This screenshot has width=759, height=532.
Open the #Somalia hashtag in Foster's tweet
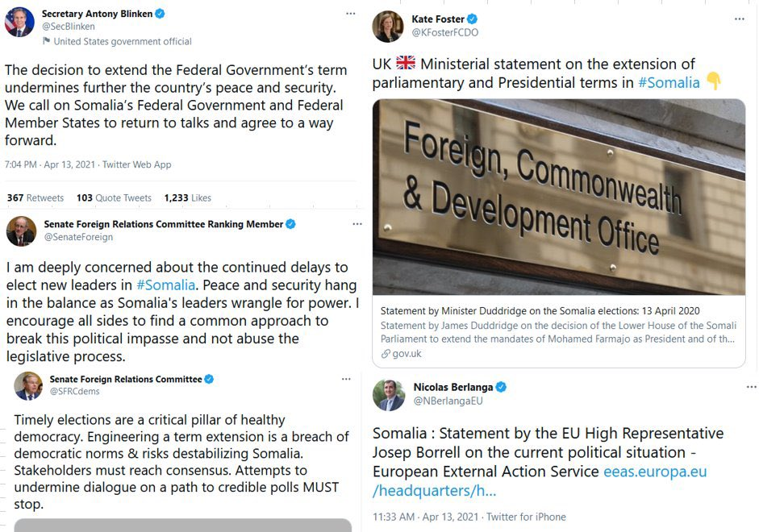coord(669,82)
